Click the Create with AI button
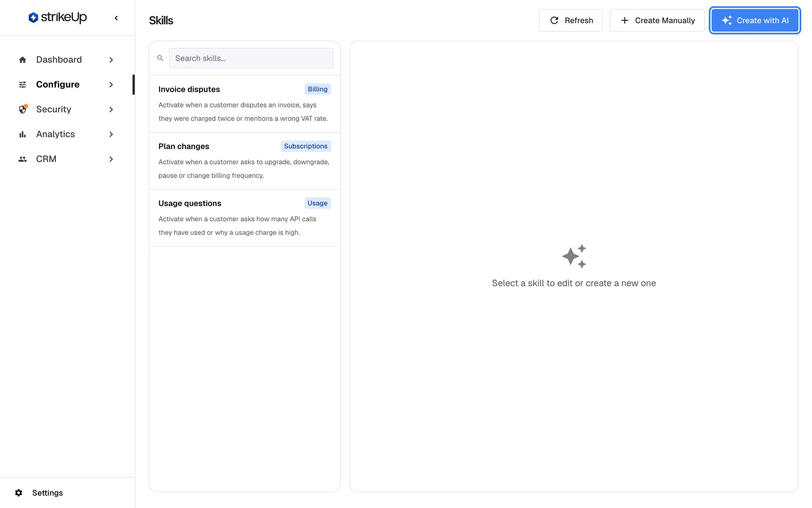Viewport: 812px width, 508px height. (x=755, y=20)
